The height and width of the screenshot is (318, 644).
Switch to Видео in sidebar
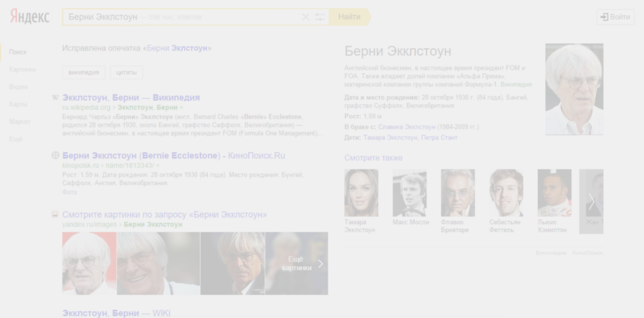click(18, 87)
